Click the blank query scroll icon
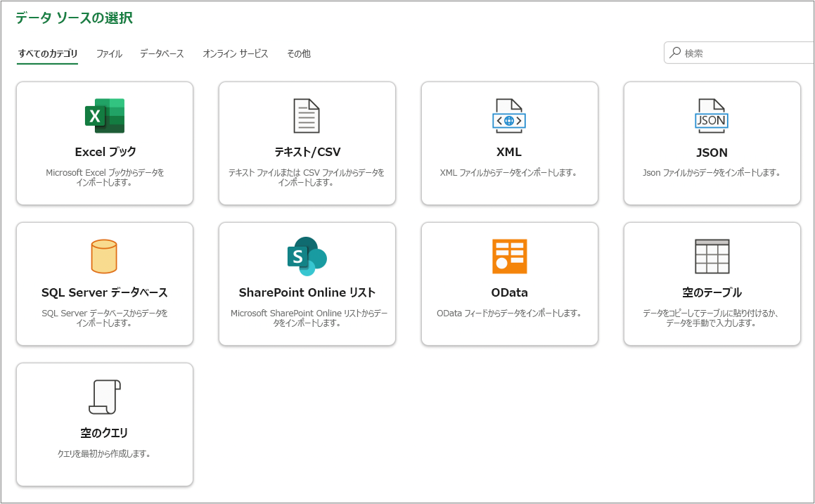Screen dimensions: 815x504 pos(105,397)
